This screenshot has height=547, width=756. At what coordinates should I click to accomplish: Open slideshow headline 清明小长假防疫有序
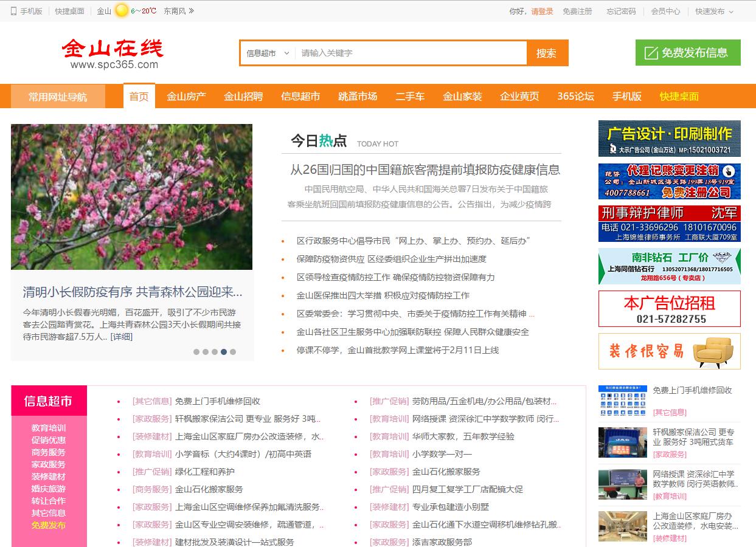pos(133,292)
